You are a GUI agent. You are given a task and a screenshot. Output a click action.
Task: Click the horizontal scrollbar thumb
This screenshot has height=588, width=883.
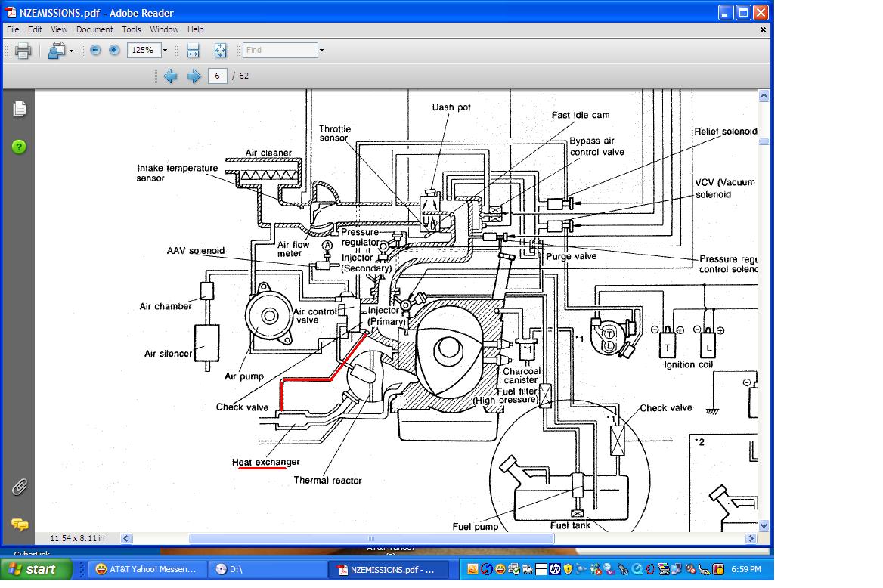pyautogui.click(x=370, y=539)
